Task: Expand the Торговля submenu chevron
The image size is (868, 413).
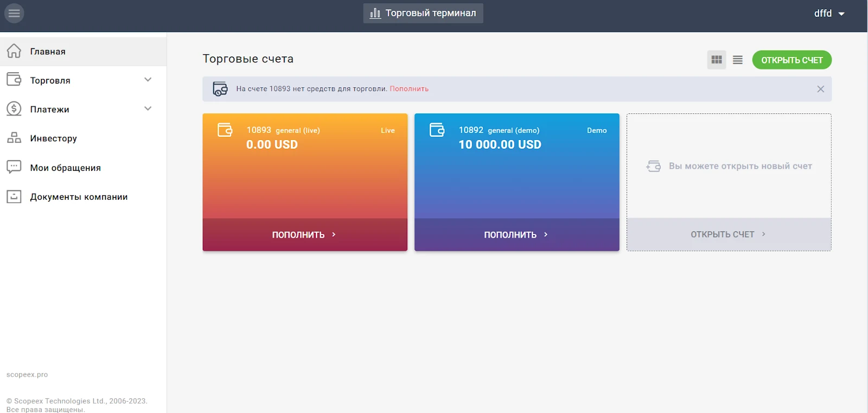Action: pyautogui.click(x=148, y=80)
